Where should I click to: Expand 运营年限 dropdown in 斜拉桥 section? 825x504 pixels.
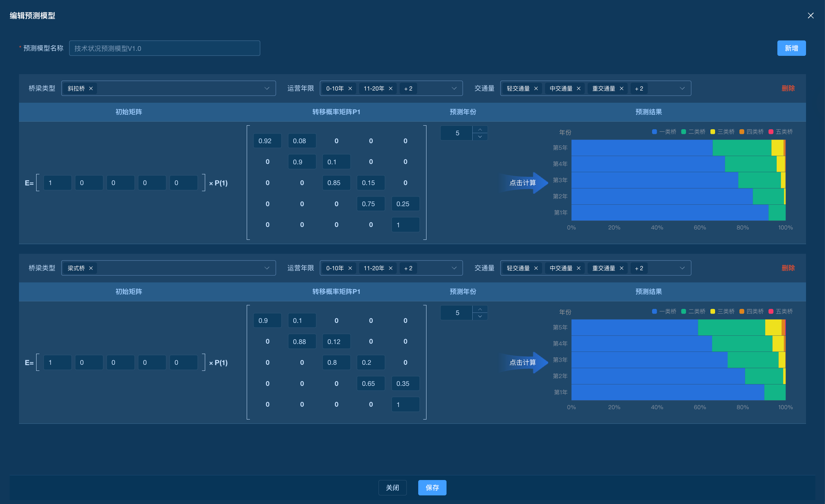[x=454, y=88]
